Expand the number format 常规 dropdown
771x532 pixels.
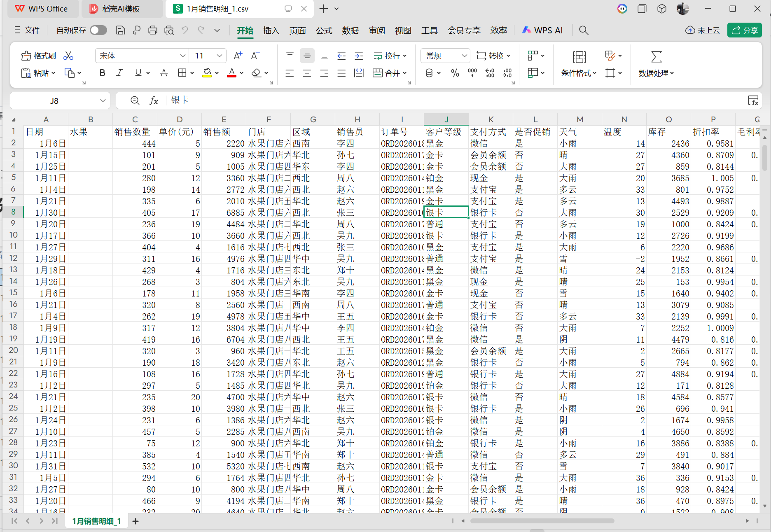(x=464, y=56)
